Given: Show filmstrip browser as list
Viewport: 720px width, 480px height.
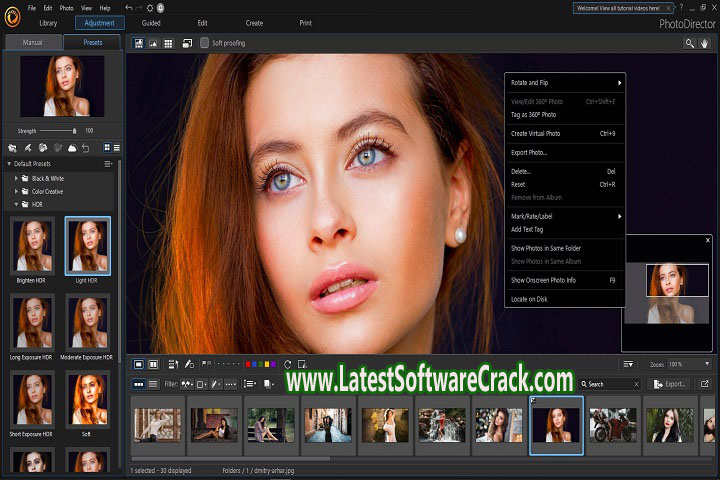Looking at the screenshot, I should click(153, 384).
